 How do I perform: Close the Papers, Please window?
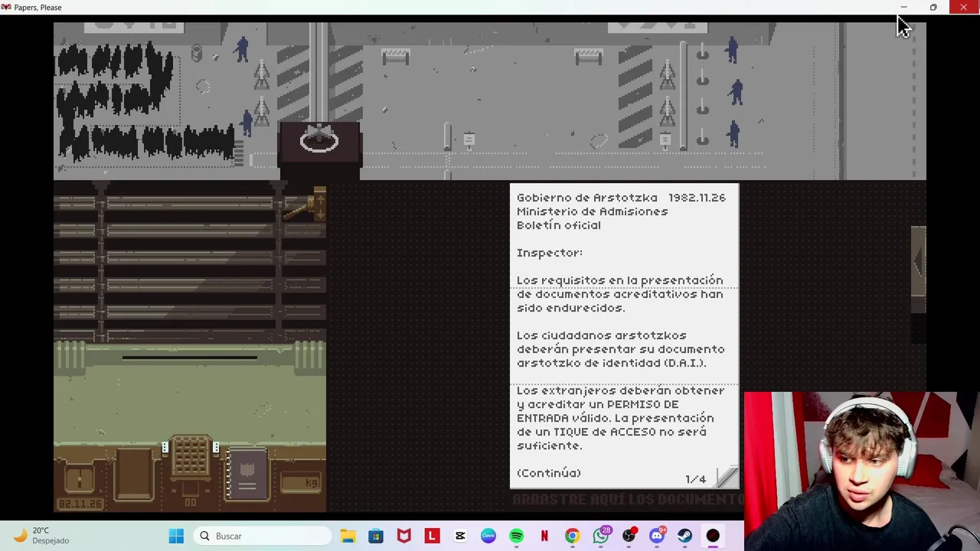point(963,8)
